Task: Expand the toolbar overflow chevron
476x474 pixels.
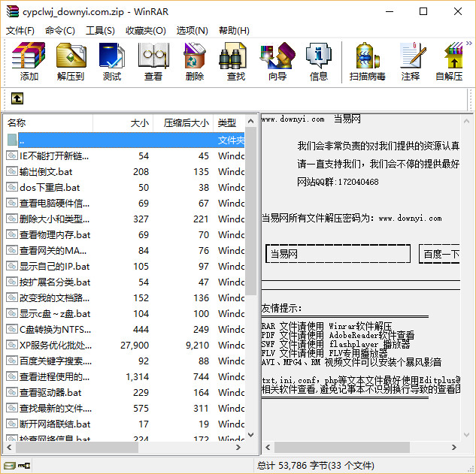Action: point(469,44)
